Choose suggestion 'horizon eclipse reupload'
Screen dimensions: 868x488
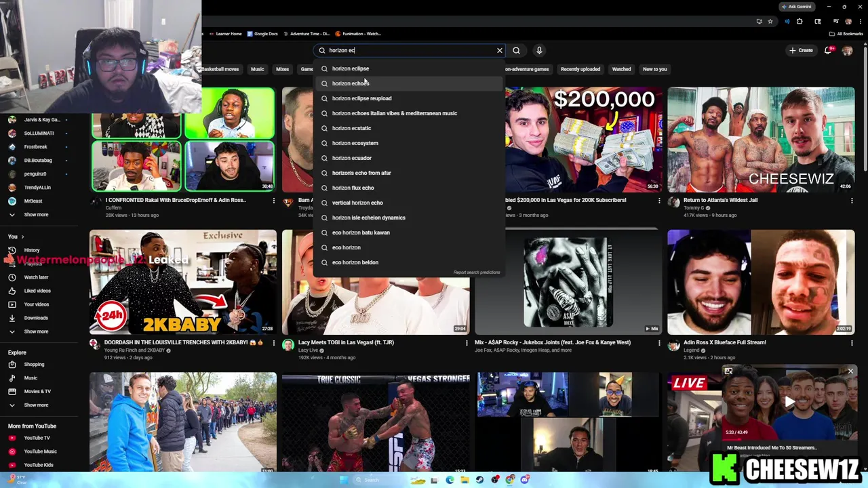410,98
